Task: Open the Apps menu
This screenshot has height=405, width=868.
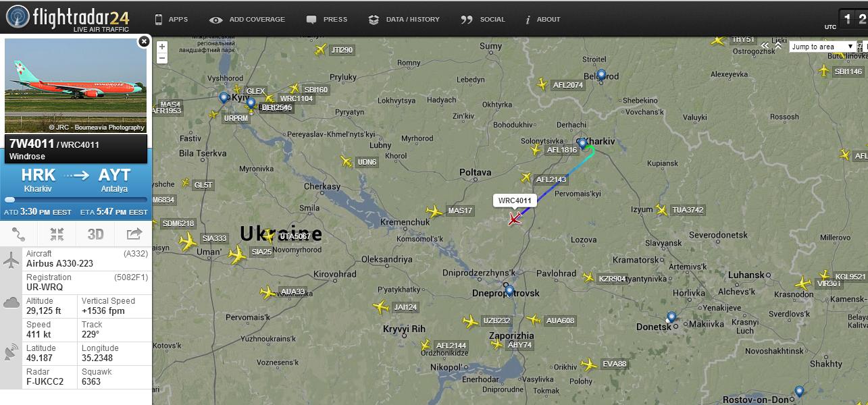Action: pyautogui.click(x=172, y=20)
